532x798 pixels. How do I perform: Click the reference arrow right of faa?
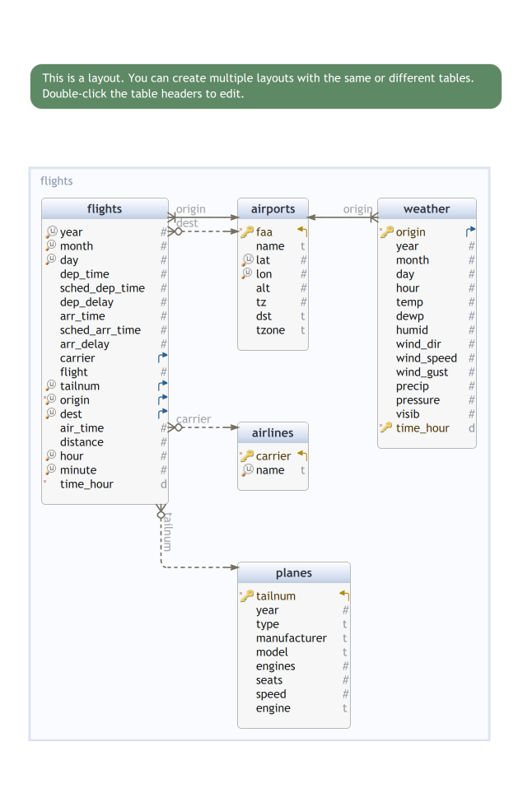pyautogui.click(x=302, y=232)
